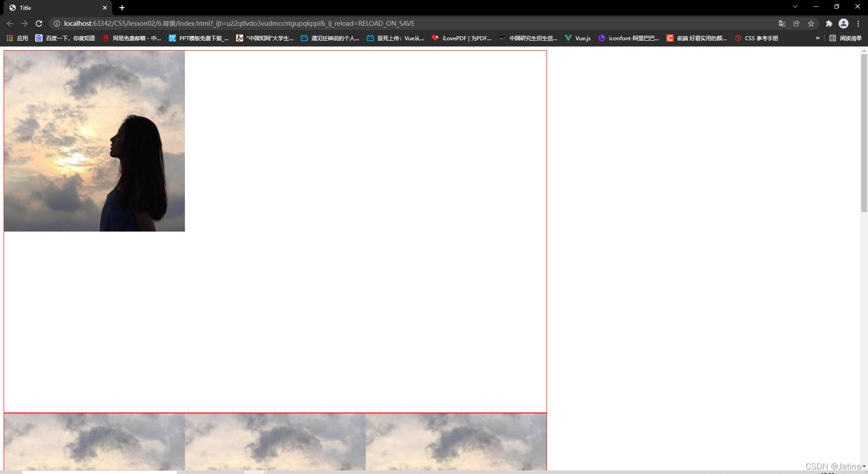Open the 网易免费邮箱 bookmark
The height and width of the screenshot is (474, 868).
[132, 38]
